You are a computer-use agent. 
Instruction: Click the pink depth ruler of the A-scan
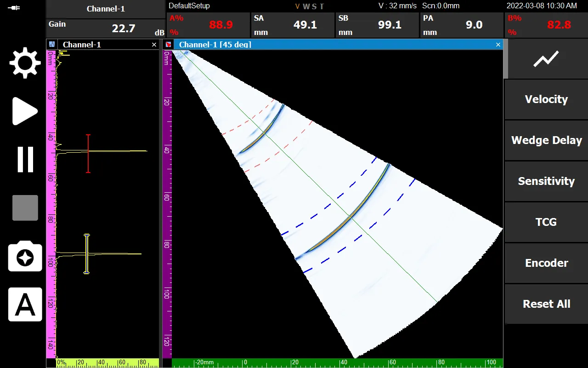point(51,204)
